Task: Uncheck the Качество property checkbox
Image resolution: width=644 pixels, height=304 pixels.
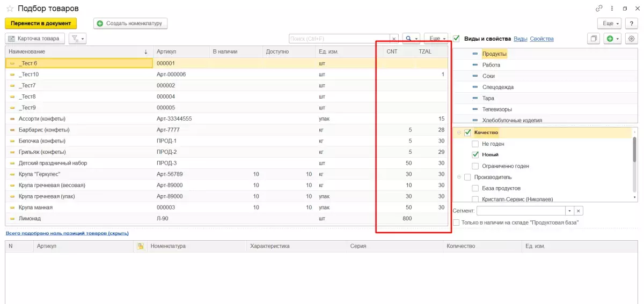Action: click(x=467, y=133)
